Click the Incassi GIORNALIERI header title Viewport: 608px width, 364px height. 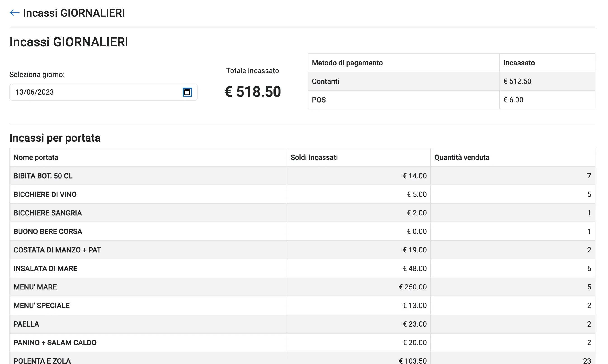click(74, 13)
